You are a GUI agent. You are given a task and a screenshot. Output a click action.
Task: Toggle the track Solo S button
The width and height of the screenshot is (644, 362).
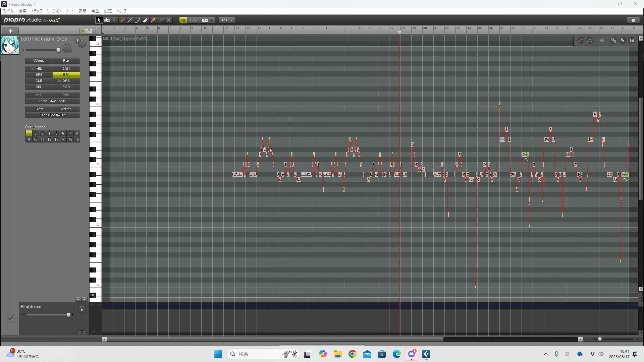[x=77, y=41]
